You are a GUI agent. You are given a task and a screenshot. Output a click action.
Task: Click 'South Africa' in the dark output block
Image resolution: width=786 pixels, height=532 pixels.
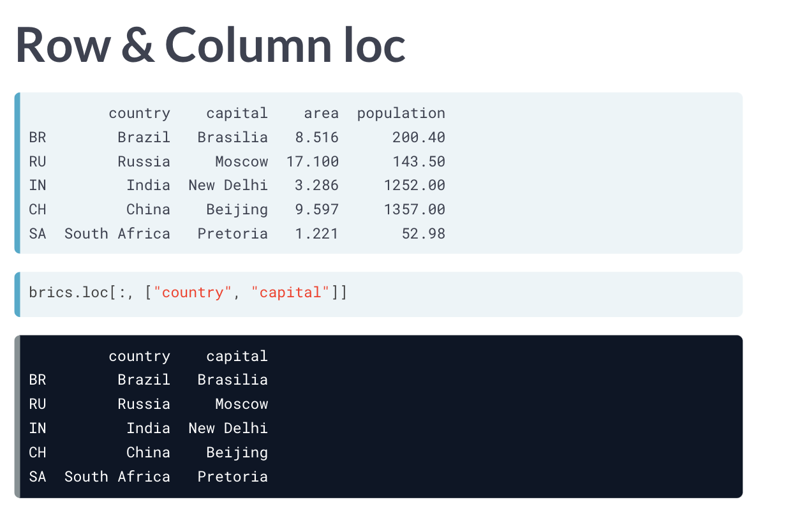coord(117,477)
